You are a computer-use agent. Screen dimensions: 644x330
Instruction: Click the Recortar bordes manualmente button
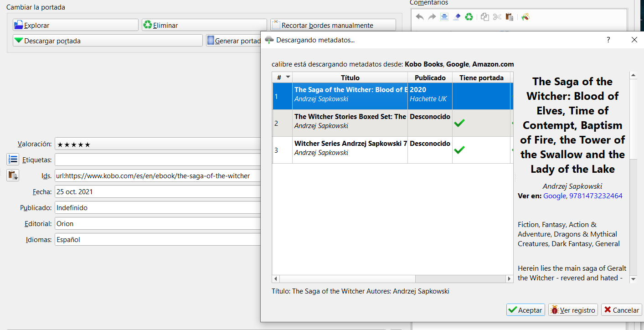[333, 25]
